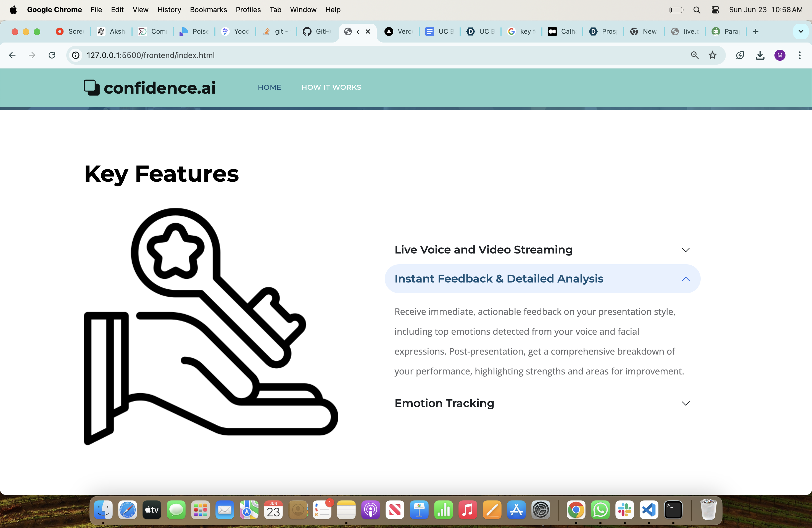
Task: Switch to the GitHub tab
Action: pos(317,31)
